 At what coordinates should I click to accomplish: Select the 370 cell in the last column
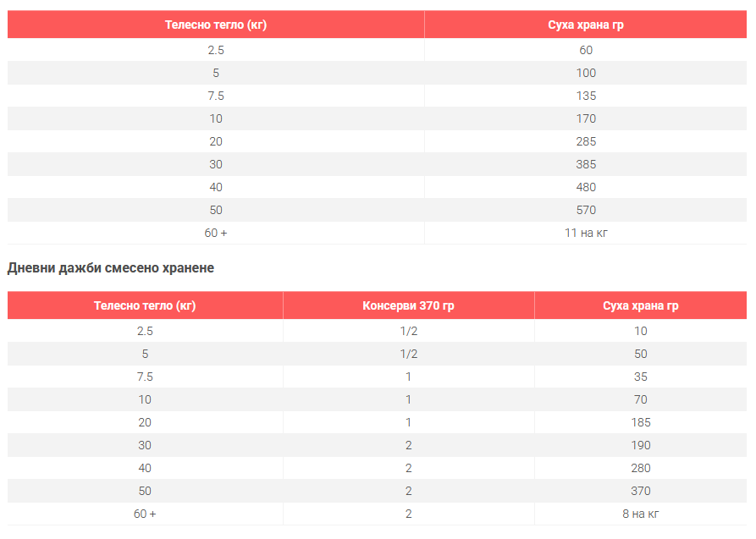click(x=640, y=491)
